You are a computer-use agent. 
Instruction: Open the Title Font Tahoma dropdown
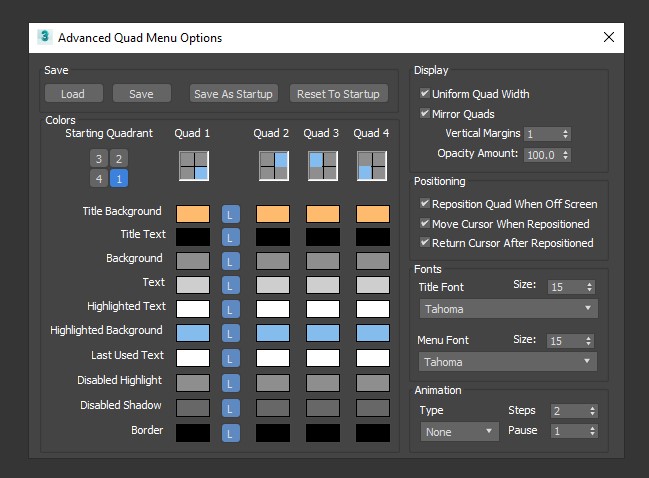pos(508,309)
